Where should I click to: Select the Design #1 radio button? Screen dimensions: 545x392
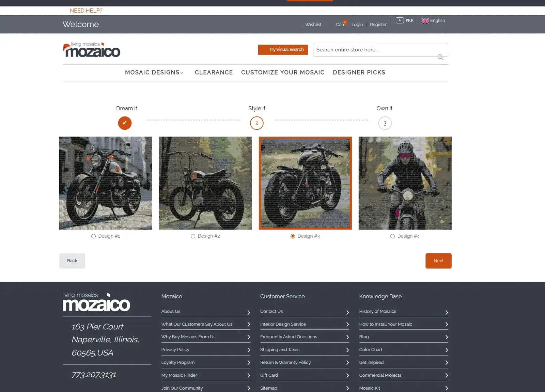tap(93, 236)
